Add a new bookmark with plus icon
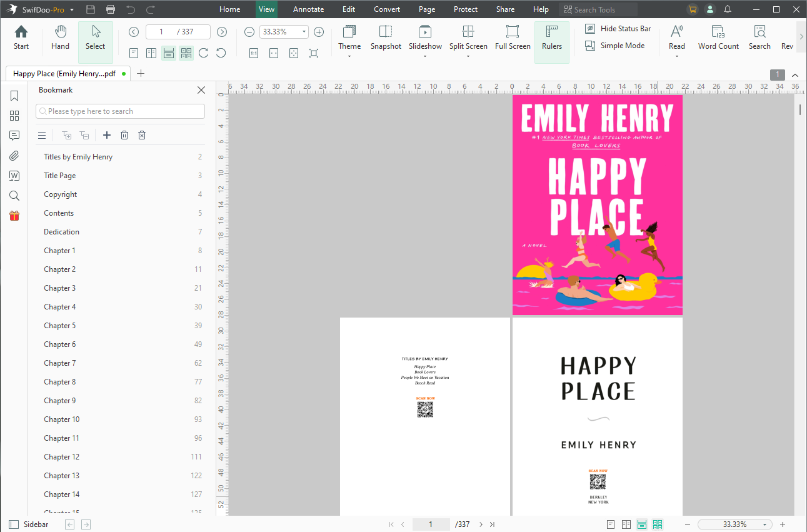Screen dimensions: 807x532 pyautogui.click(x=107, y=135)
